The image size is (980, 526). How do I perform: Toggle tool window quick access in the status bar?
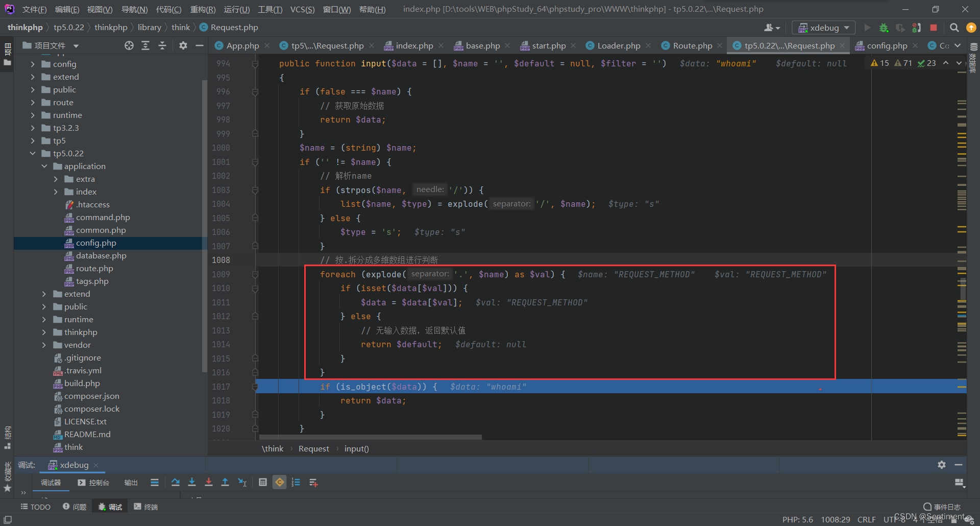pos(8,519)
